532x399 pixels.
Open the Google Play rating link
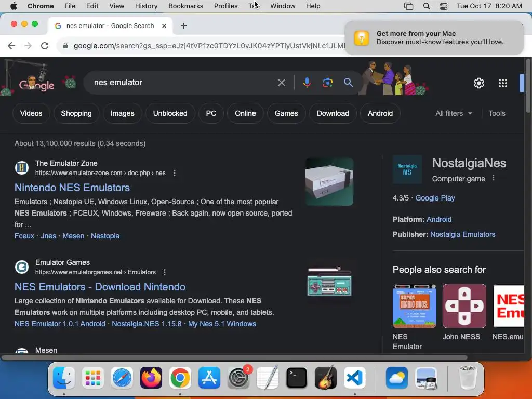pyautogui.click(x=435, y=198)
